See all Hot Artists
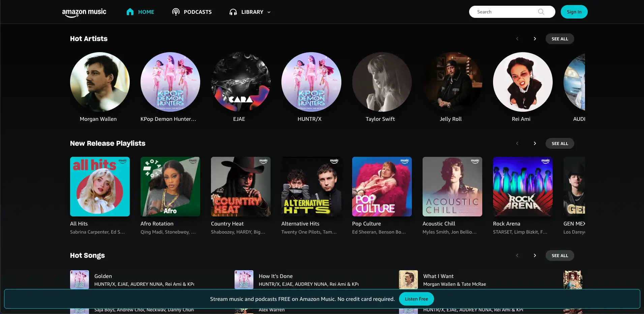 (559, 39)
